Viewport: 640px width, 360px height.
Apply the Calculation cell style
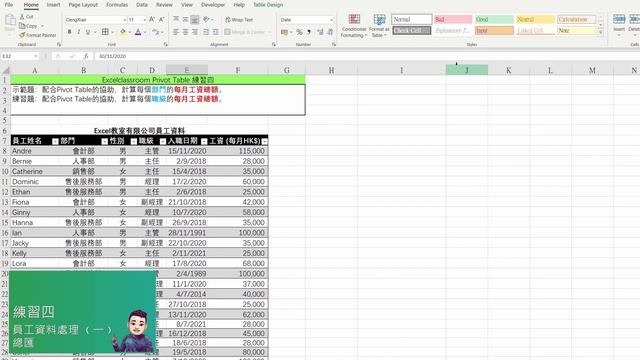(x=576, y=19)
